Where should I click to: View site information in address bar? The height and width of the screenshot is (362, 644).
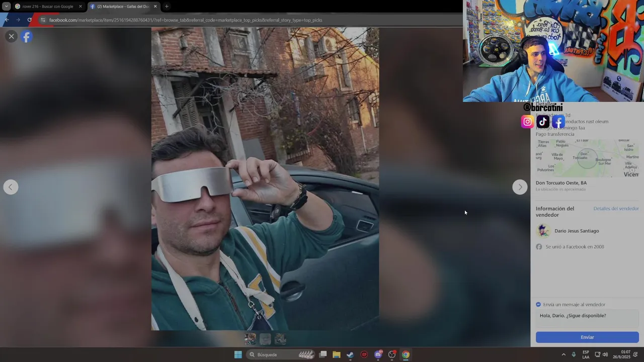click(x=43, y=20)
